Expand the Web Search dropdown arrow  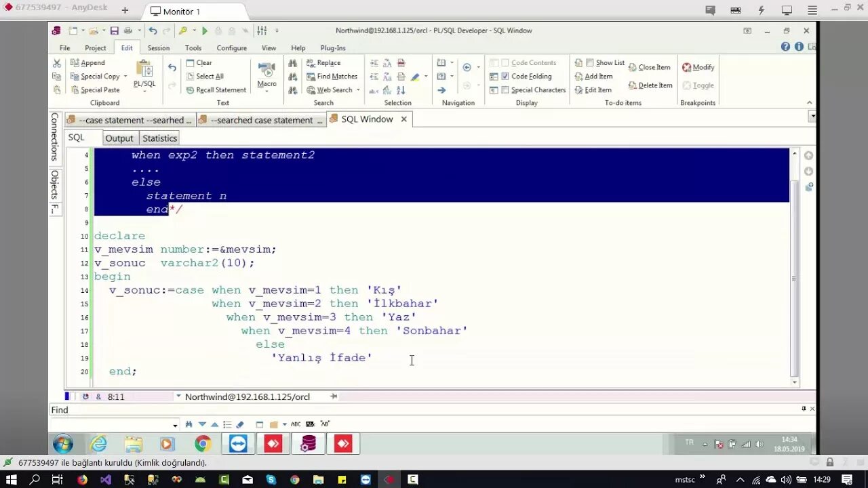pos(358,90)
